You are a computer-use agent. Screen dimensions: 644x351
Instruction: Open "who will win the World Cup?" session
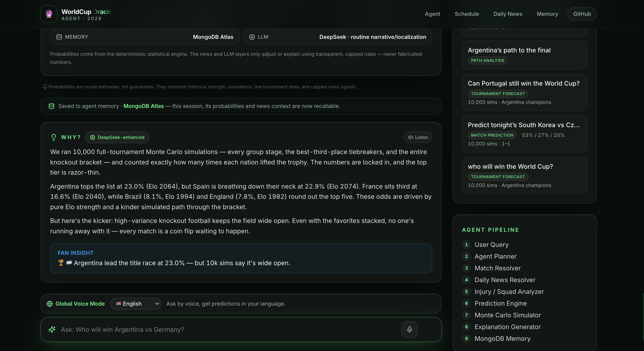[525, 175]
